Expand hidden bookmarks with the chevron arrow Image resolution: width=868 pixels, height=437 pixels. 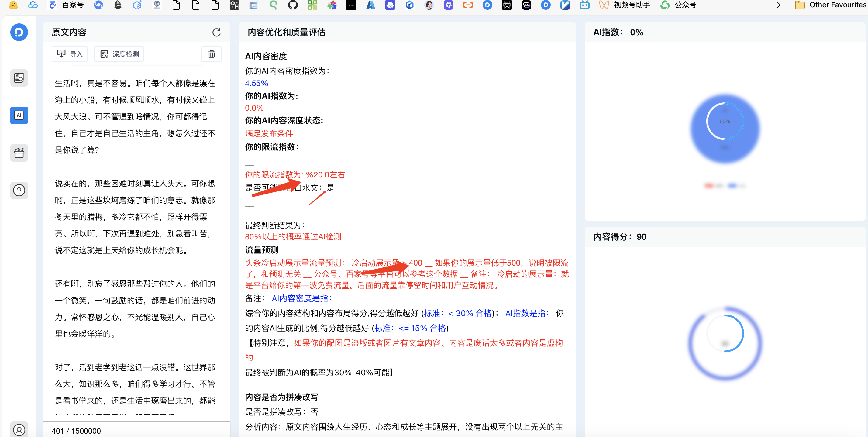(x=778, y=5)
